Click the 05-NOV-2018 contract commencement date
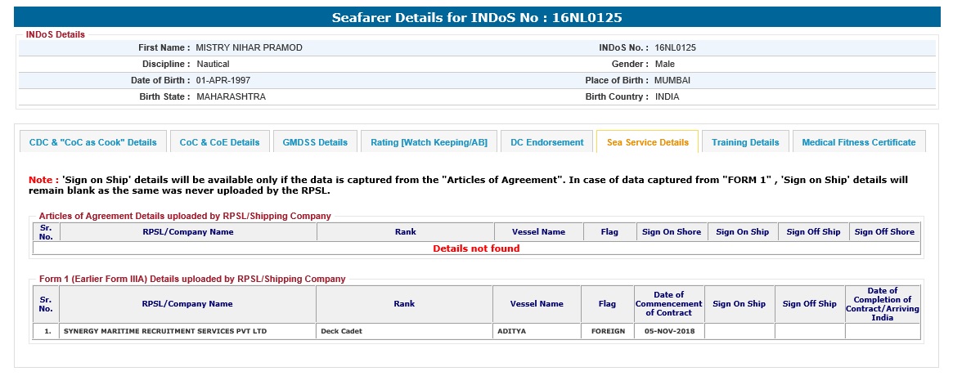 coord(668,332)
